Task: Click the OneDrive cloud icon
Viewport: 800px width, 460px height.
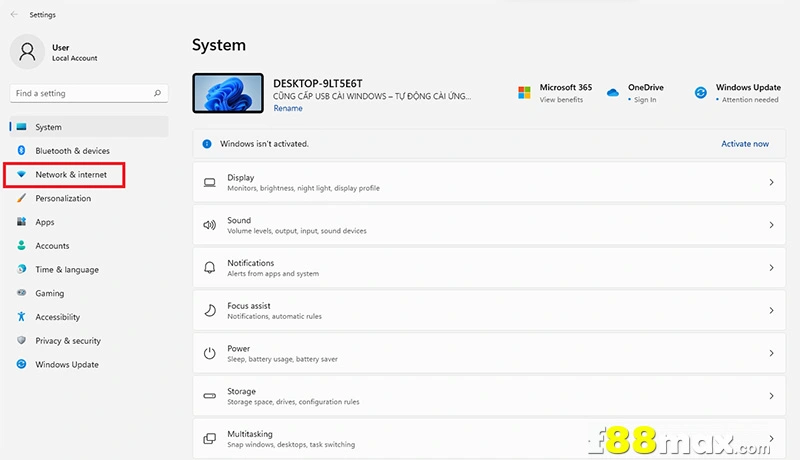Action: (x=613, y=93)
